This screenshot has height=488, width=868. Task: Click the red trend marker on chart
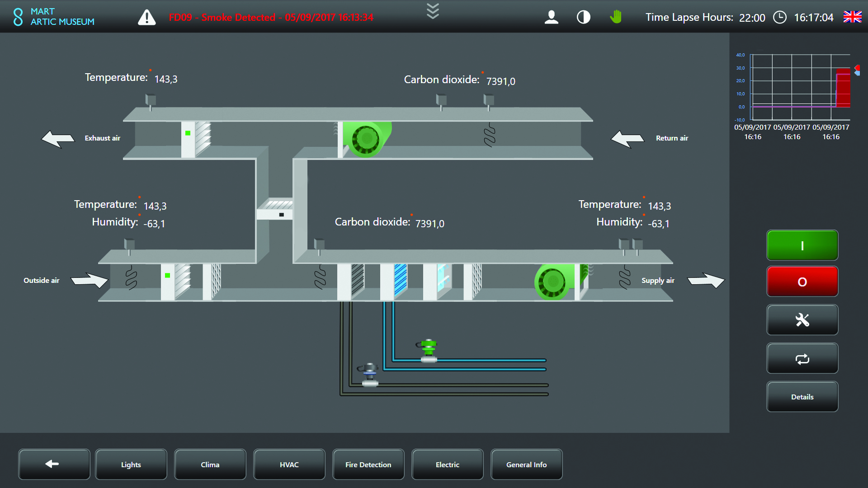click(857, 68)
